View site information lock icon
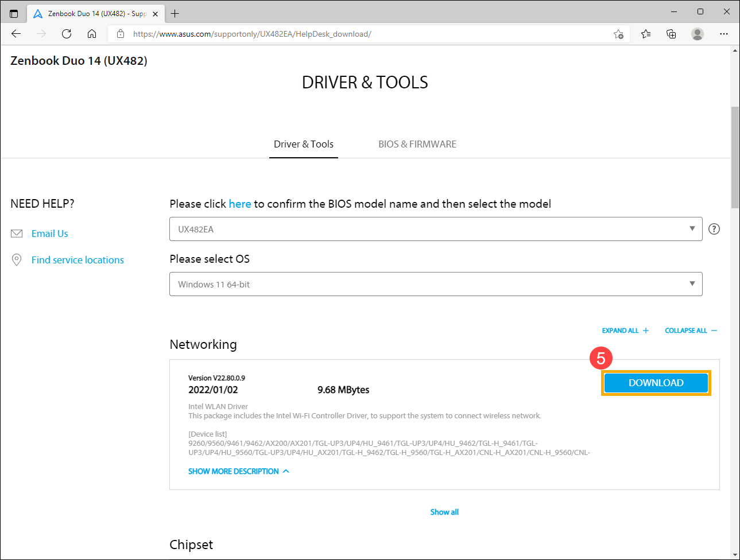 click(121, 34)
